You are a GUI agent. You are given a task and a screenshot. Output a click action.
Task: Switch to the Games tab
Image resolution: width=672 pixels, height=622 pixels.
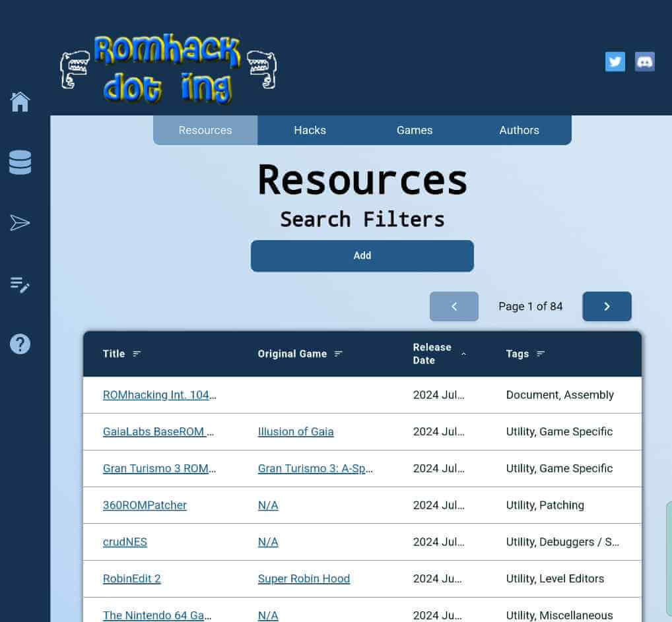click(415, 130)
